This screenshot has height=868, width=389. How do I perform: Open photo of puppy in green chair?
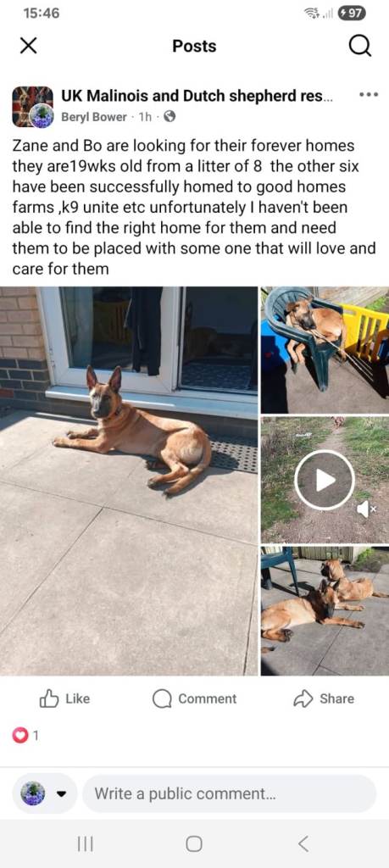[325, 349]
